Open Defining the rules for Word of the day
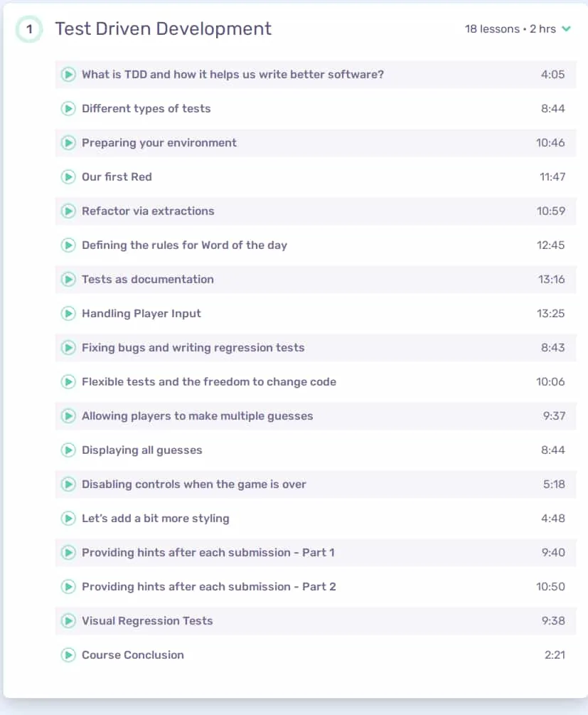The image size is (588, 715). click(x=316, y=245)
